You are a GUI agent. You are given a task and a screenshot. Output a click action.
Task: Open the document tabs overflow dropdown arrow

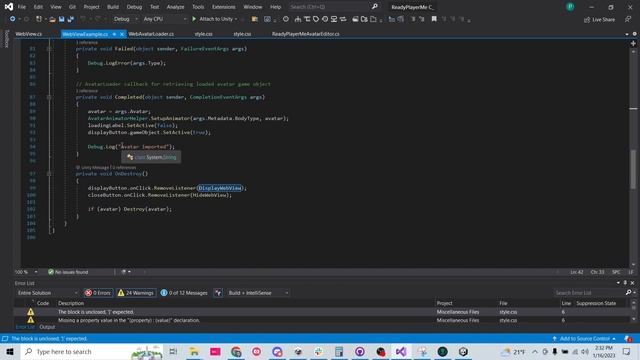tap(627, 34)
